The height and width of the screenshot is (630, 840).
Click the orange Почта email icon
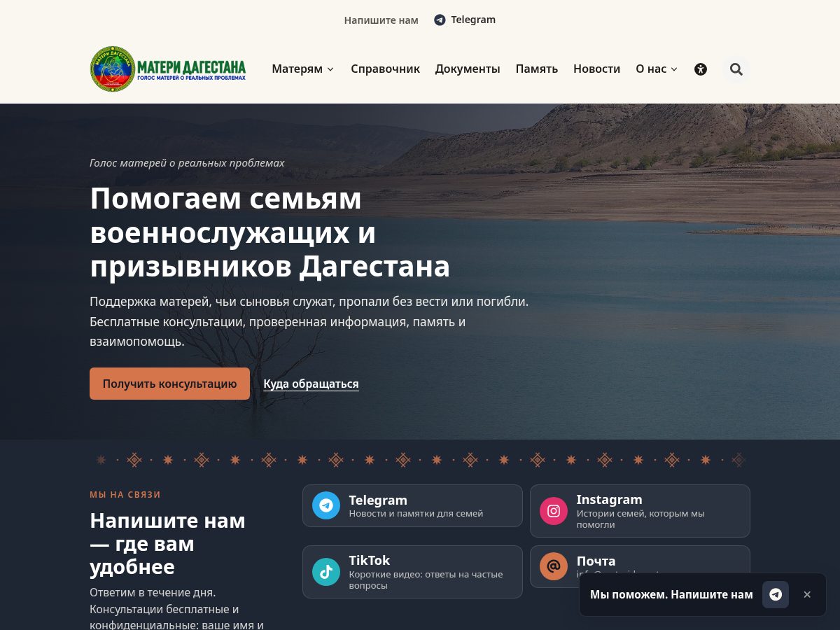[553, 566]
